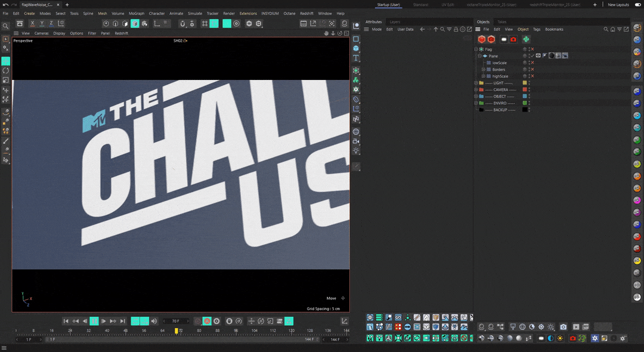Image resolution: width=644 pixels, height=352 pixels.
Task: Click the lock icon in Attributes panel
Action: click(x=456, y=29)
